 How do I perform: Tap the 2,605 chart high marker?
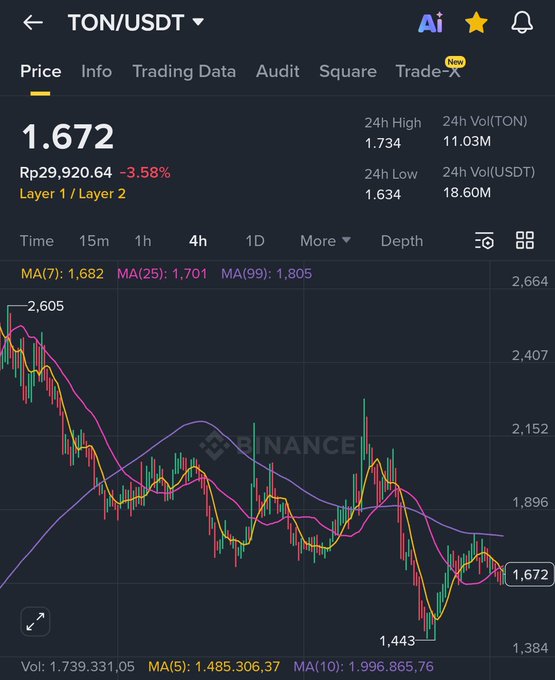click(x=46, y=306)
